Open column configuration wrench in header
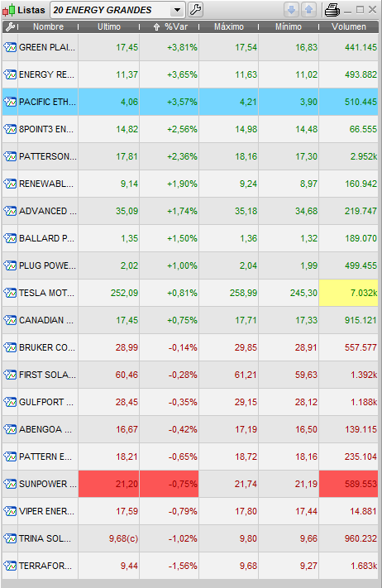The width and height of the screenshot is (382, 588). point(10,26)
